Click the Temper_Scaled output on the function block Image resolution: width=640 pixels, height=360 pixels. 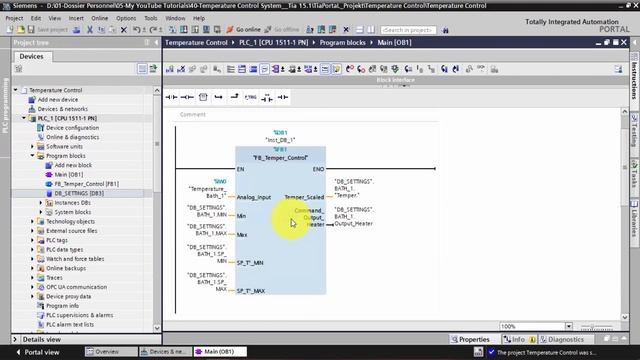(x=304, y=197)
